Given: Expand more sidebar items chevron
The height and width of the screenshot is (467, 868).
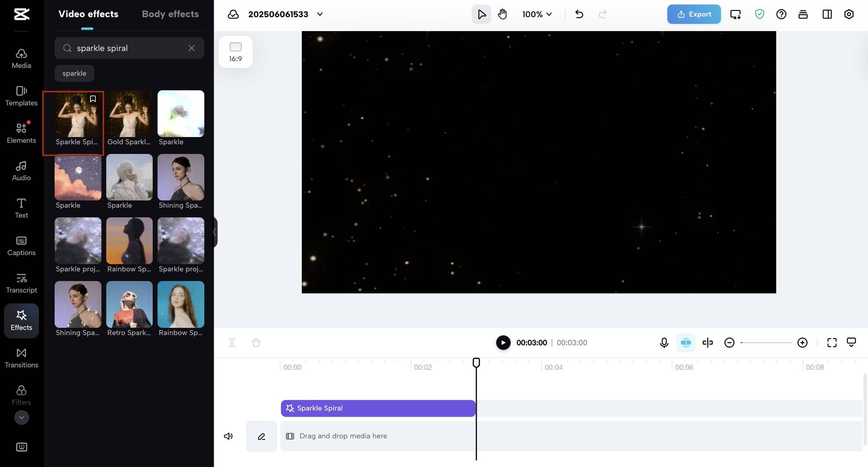Looking at the screenshot, I should pyautogui.click(x=22, y=417).
